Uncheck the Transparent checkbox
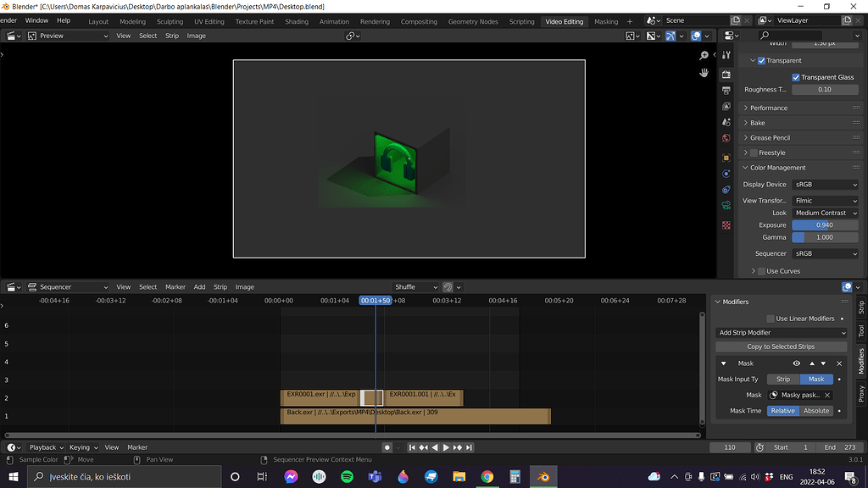This screenshot has height=488, width=868. point(762,61)
